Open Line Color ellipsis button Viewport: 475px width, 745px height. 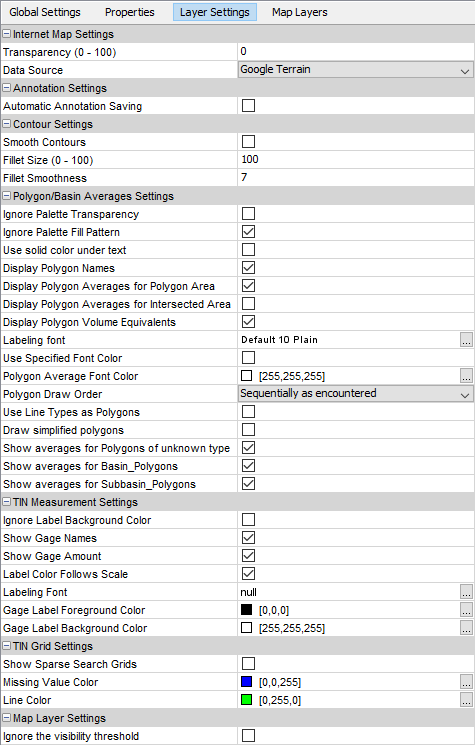coord(466,700)
